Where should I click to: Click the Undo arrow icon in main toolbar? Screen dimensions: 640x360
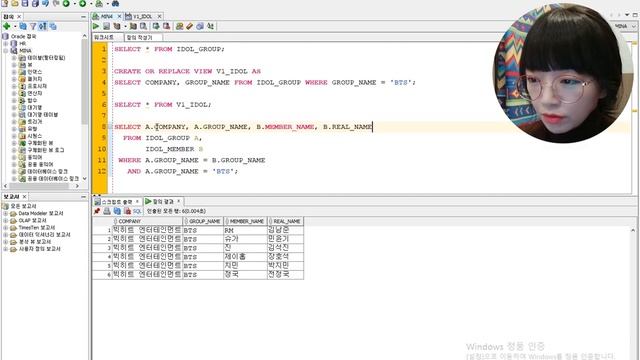click(45, 3)
